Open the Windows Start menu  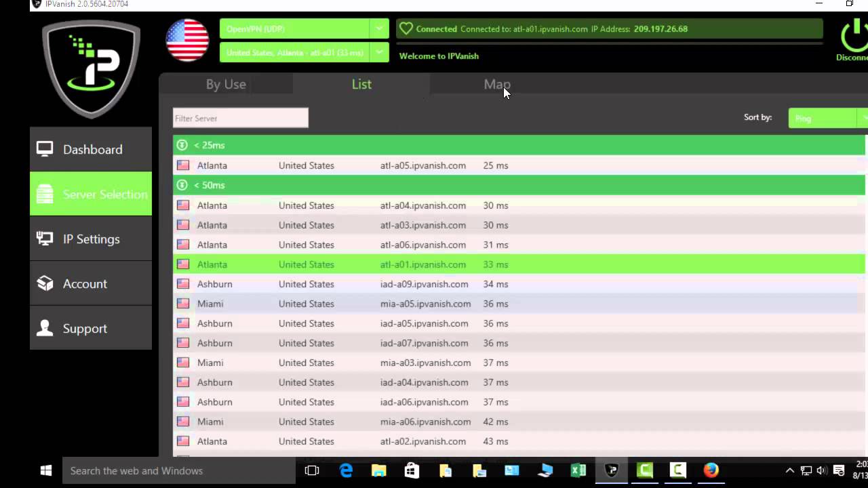[46, 470]
